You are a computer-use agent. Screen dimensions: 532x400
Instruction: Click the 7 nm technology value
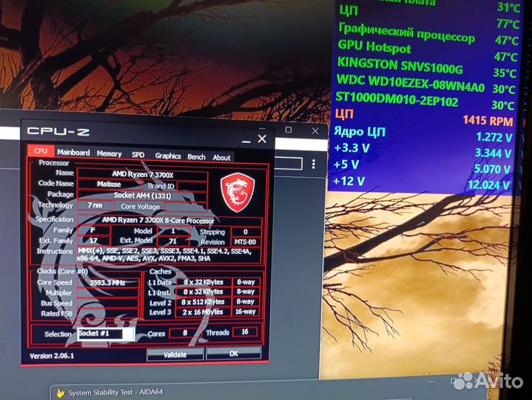pyautogui.click(x=95, y=205)
